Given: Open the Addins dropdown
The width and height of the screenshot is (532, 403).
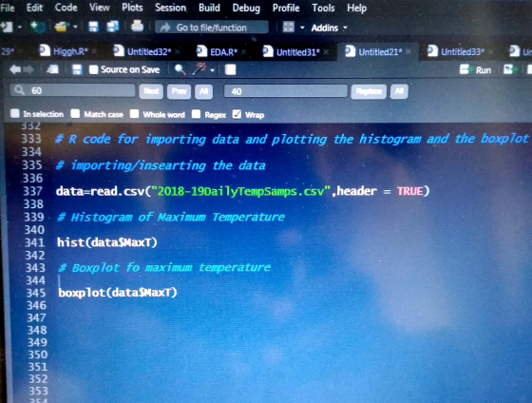Looking at the screenshot, I should (x=329, y=28).
